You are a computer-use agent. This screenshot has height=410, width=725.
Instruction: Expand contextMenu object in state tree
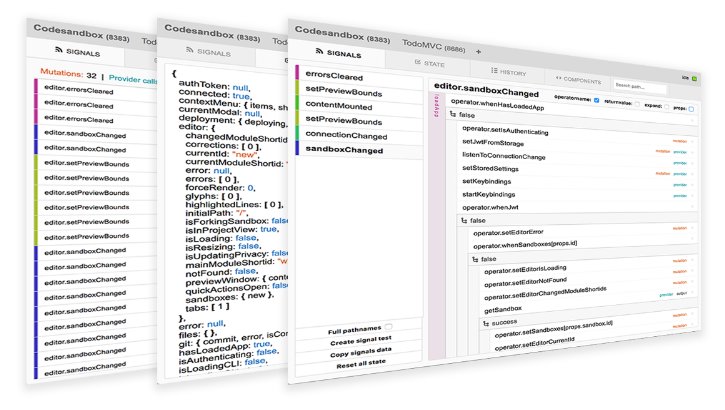point(233,104)
